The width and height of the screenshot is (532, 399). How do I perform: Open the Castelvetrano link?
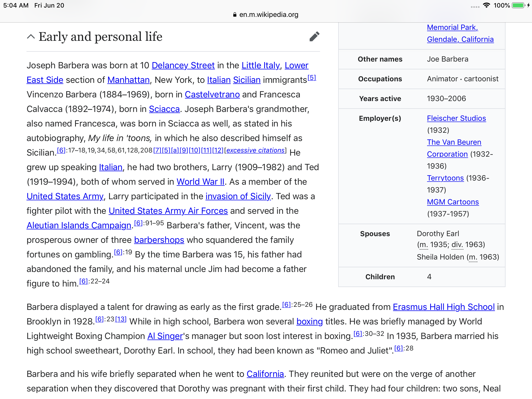[x=212, y=94]
